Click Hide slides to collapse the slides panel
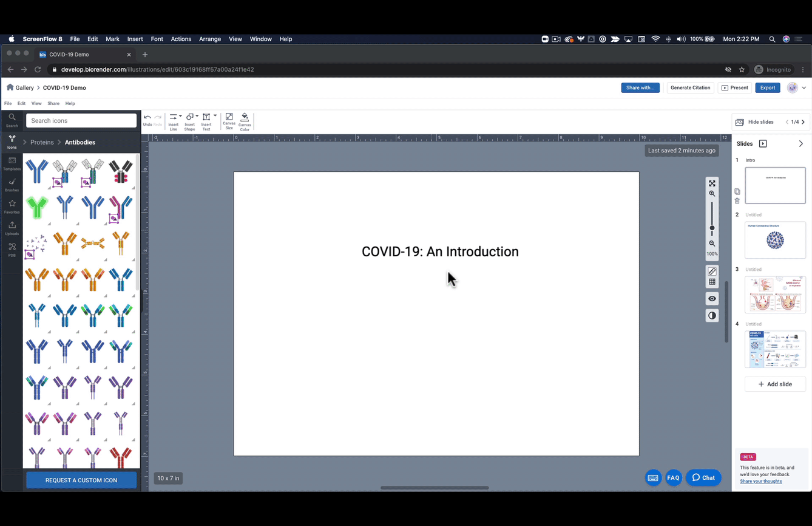 [756, 121]
